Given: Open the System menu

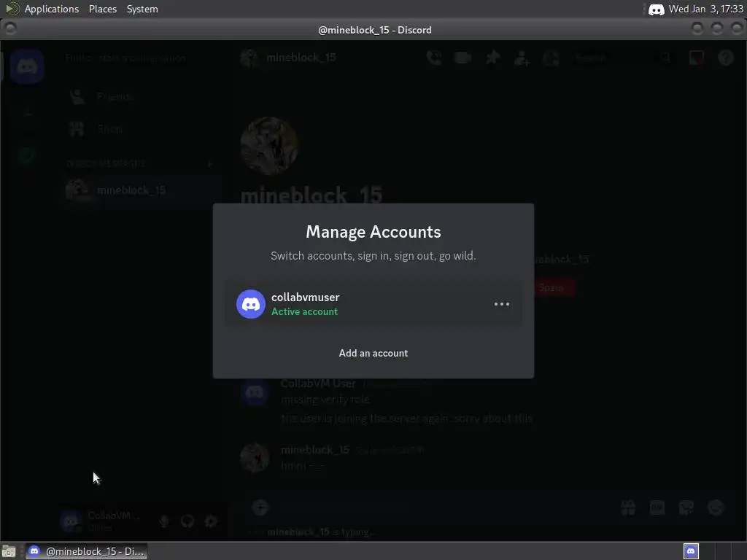Looking at the screenshot, I should (142, 9).
